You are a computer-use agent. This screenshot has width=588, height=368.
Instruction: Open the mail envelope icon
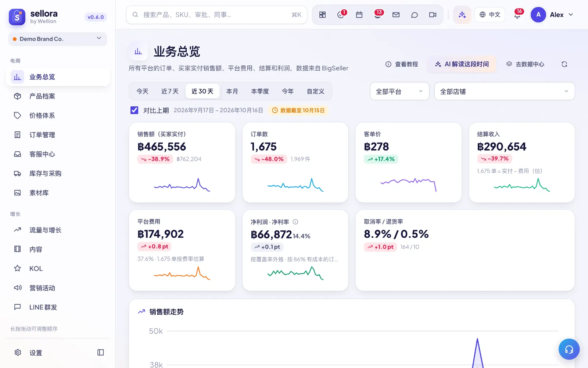tap(396, 15)
